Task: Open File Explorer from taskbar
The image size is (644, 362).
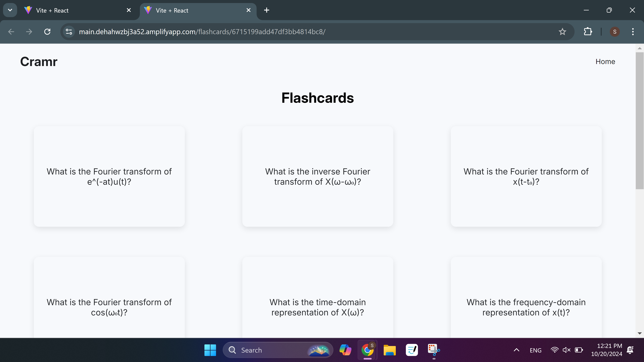Action: 389,350
